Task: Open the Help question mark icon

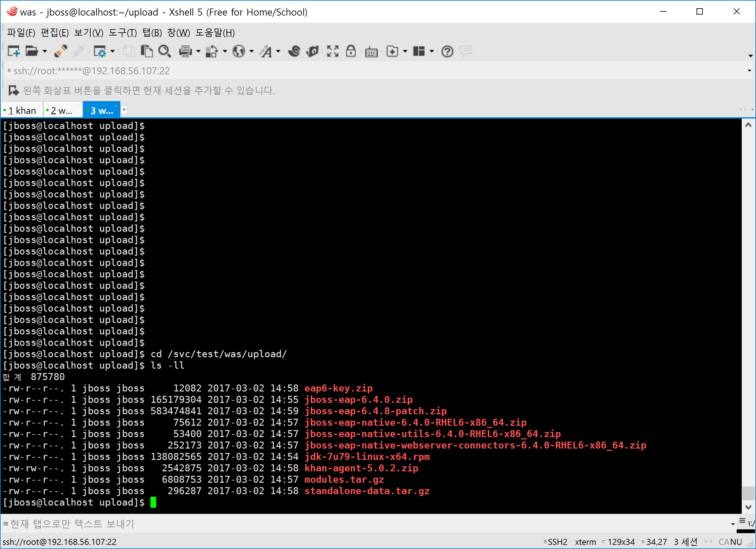Action: pyautogui.click(x=447, y=51)
